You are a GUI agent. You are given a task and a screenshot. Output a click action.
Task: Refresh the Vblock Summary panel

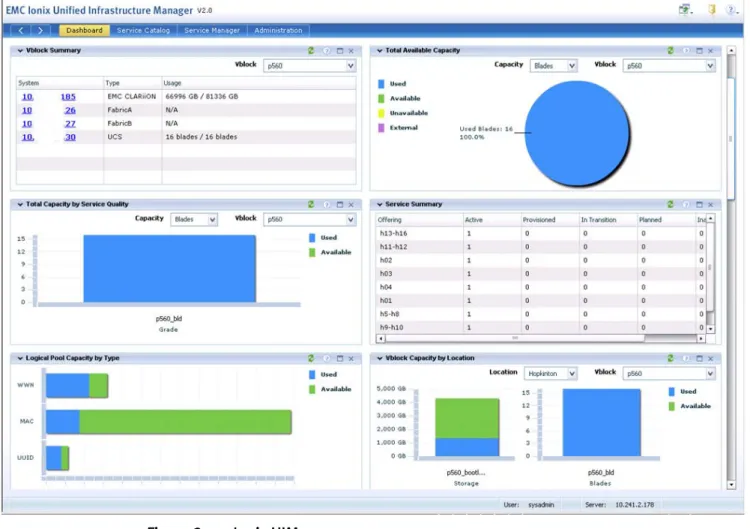coord(311,50)
